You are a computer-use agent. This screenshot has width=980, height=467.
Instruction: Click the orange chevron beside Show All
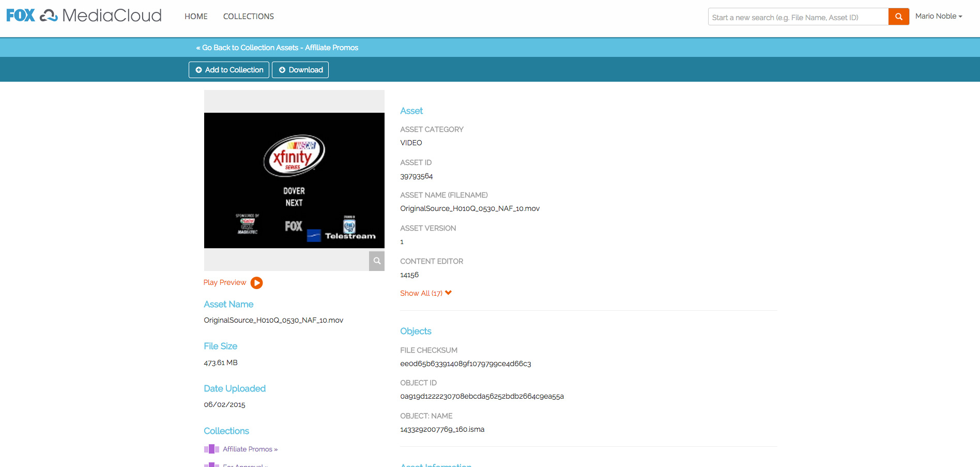coord(448,293)
